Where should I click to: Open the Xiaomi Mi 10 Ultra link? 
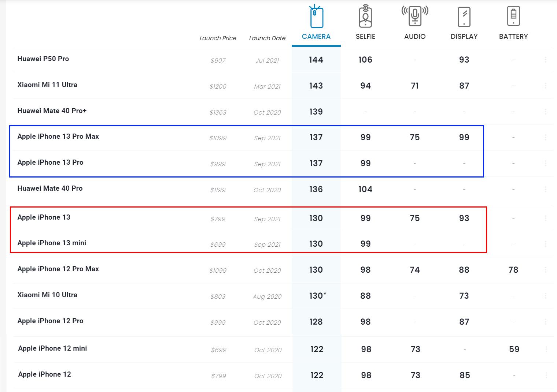coord(47,295)
